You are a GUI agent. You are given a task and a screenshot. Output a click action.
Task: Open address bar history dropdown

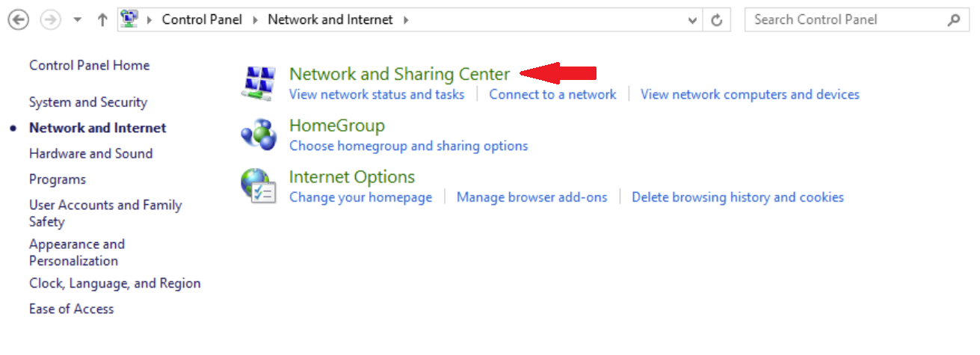point(692,21)
